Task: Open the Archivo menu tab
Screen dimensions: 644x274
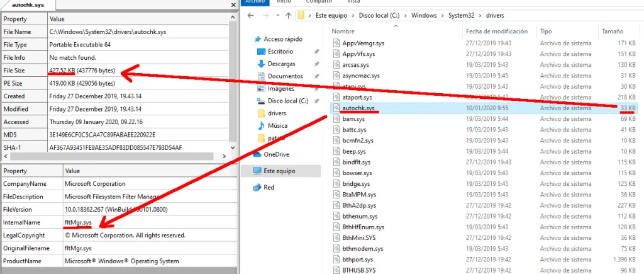Action: (x=255, y=2)
